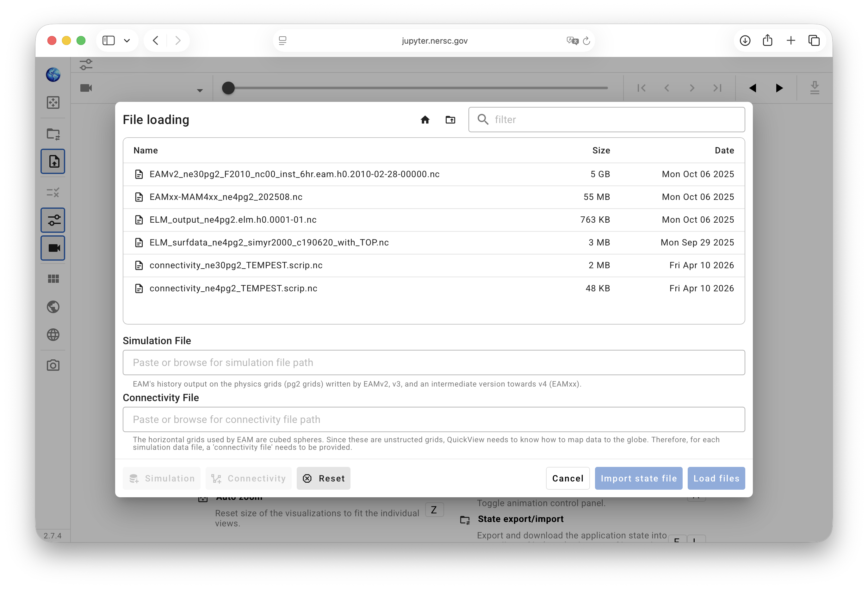Go back in Safari
This screenshot has height=589, width=868.
[156, 40]
